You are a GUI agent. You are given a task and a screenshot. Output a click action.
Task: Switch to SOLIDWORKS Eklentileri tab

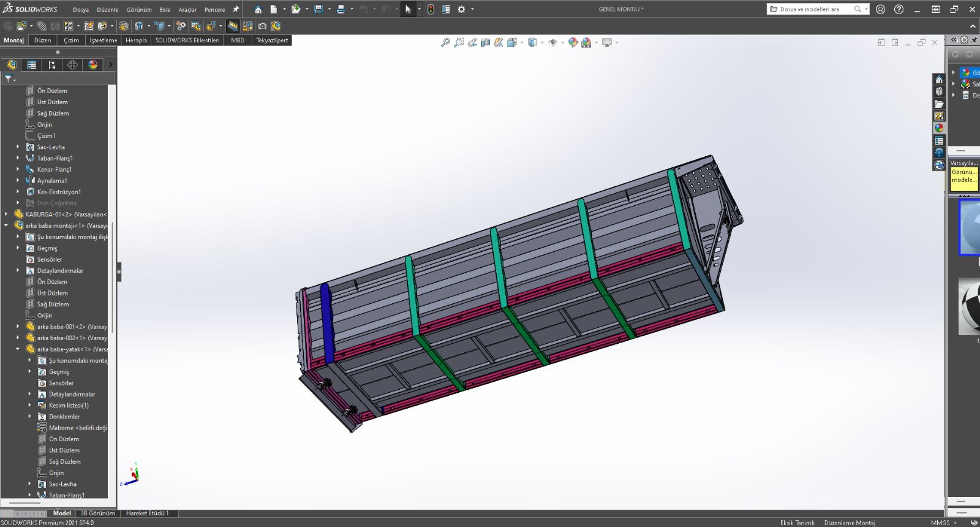[187, 40]
